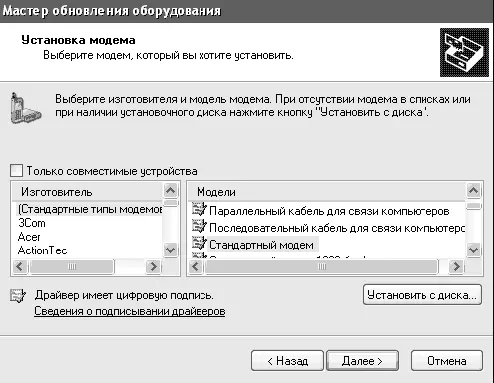Click the signed-driver icon beside 'Стандартный модем'
This screenshot has height=383, width=494.
(x=199, y=244)
